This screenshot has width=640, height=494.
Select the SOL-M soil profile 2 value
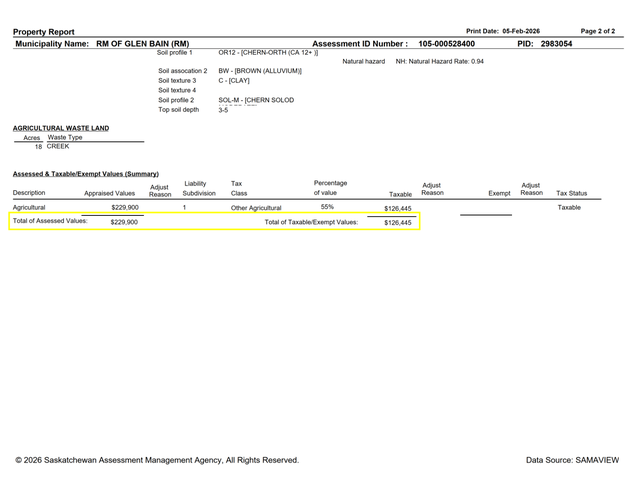pyautogui.click(x=255, y=100)
